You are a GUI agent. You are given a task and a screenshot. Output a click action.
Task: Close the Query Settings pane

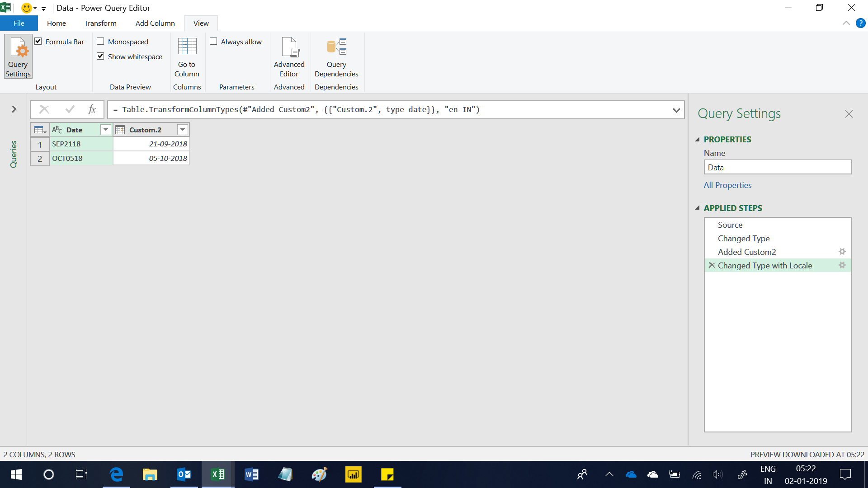(x=849, y=114)
